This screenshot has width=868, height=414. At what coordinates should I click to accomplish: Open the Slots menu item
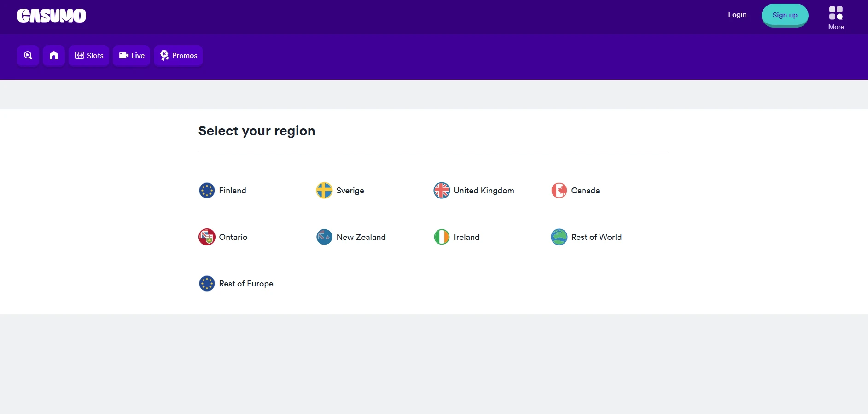[x=89, y=56]
